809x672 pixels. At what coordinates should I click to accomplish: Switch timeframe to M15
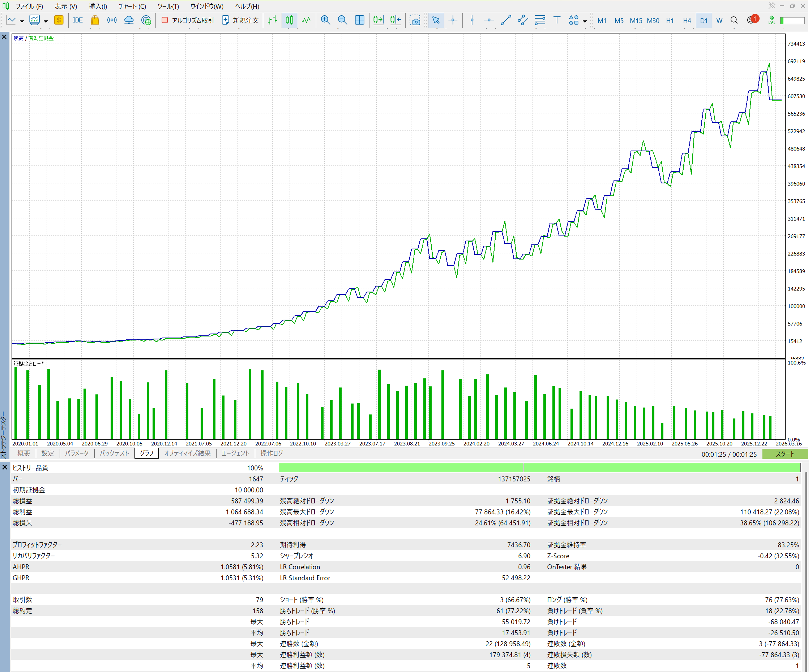pos(636,21)
